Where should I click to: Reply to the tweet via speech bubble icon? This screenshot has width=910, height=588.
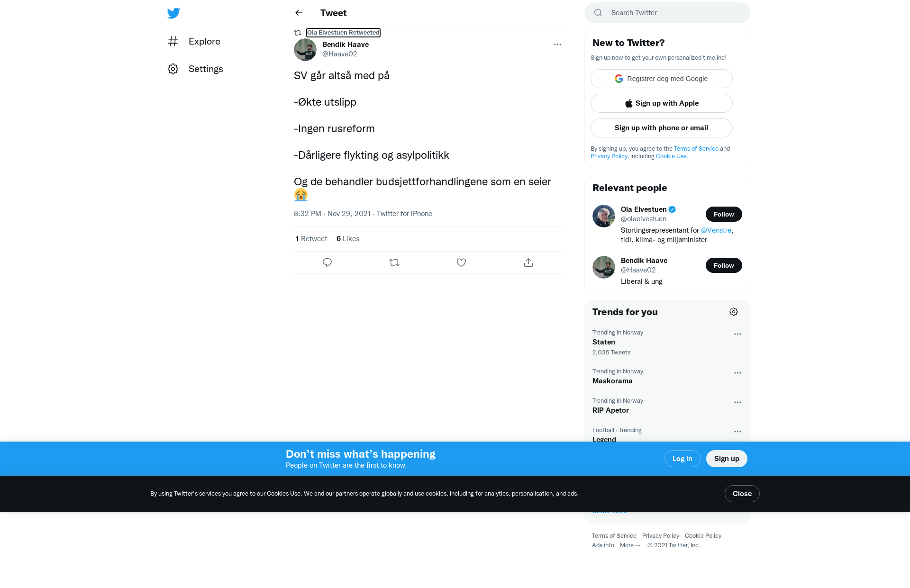click(327, 262)
